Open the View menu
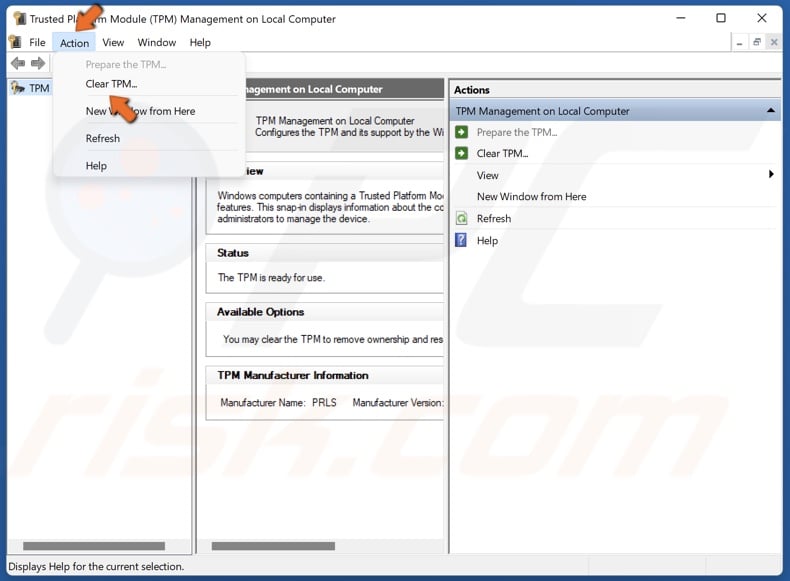Image resolution: width=790 pixels, height=581 pixels. tap(113, 42)
